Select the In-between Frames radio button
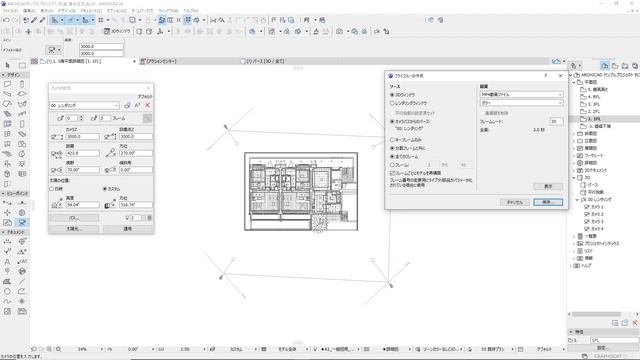The image size is (640, 360). pyautogui.click(x=392, y=148)
